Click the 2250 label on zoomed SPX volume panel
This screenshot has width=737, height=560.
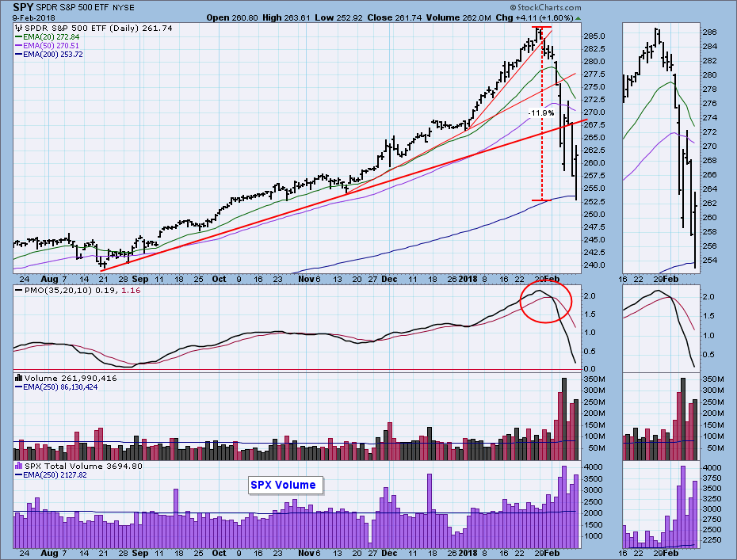(x=712, y=540)
